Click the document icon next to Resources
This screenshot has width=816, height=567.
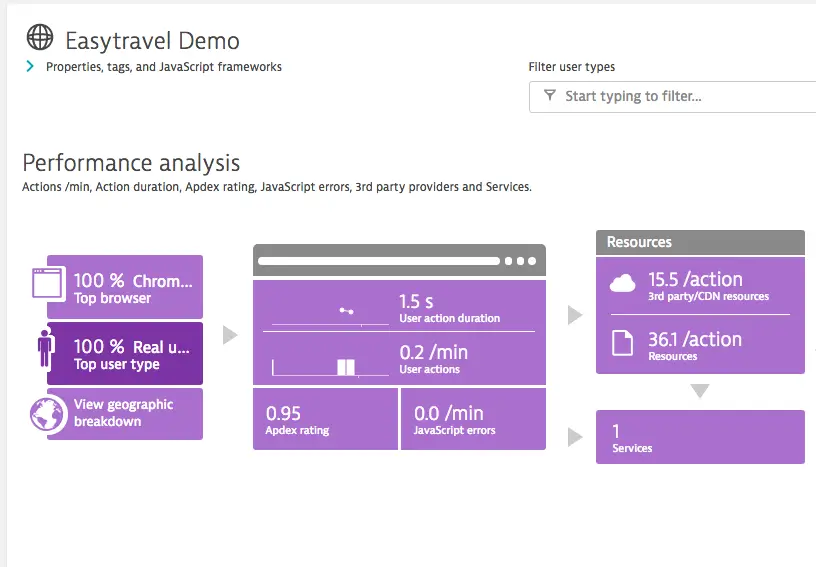click(622, 343)
